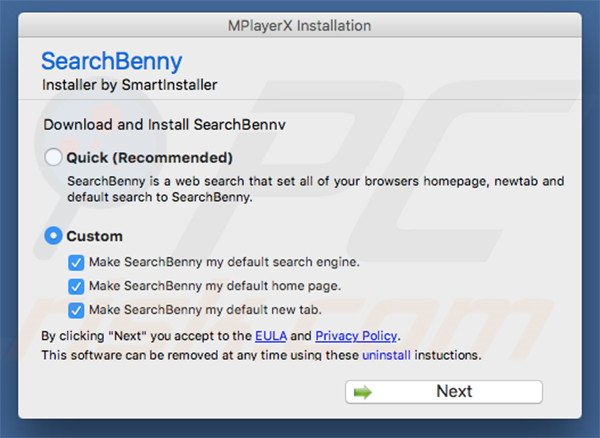The width and height of the screenshot is (600, 438).
Task: Uncheck the default new tab checkbox
Action: [76, 310]
